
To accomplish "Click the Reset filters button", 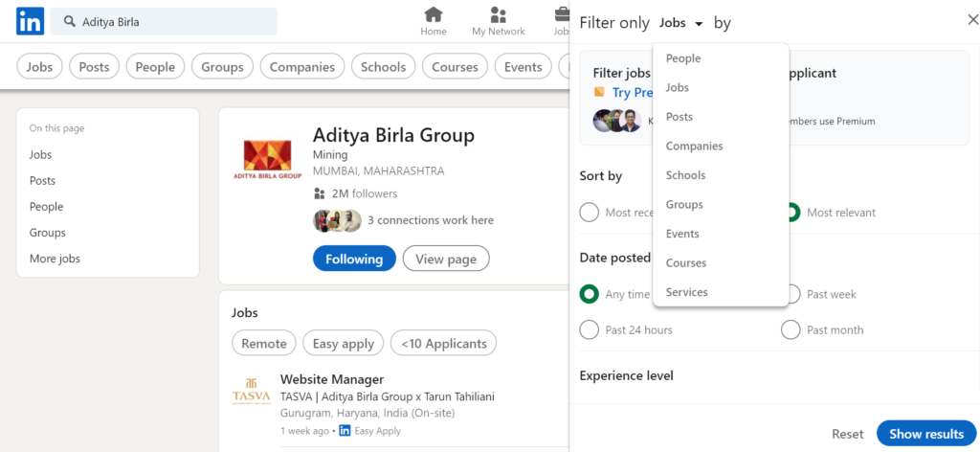I will tap(848, 434).
